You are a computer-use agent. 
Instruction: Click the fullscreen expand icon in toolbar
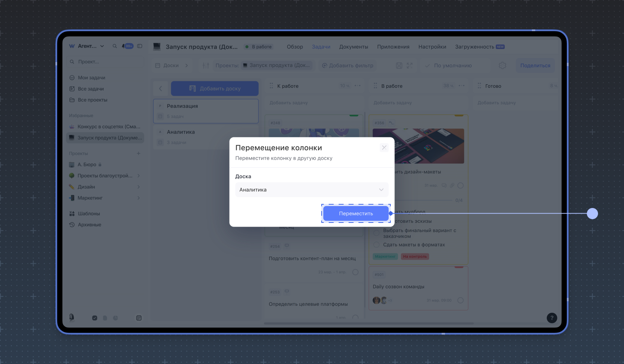409,65
